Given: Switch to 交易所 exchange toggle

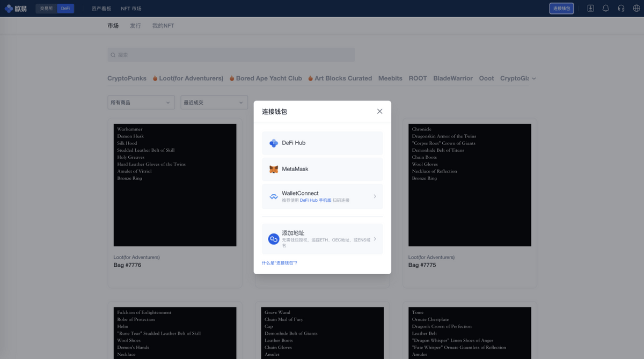Looking at the screenshot, I should click(46, 8).
